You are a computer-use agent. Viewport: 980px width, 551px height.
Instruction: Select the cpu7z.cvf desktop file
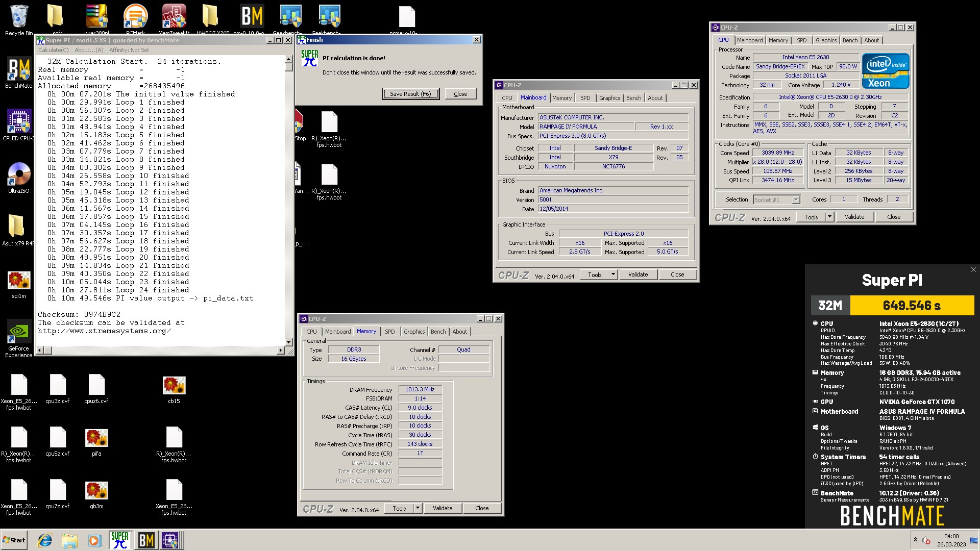click(x=58, y=494)
